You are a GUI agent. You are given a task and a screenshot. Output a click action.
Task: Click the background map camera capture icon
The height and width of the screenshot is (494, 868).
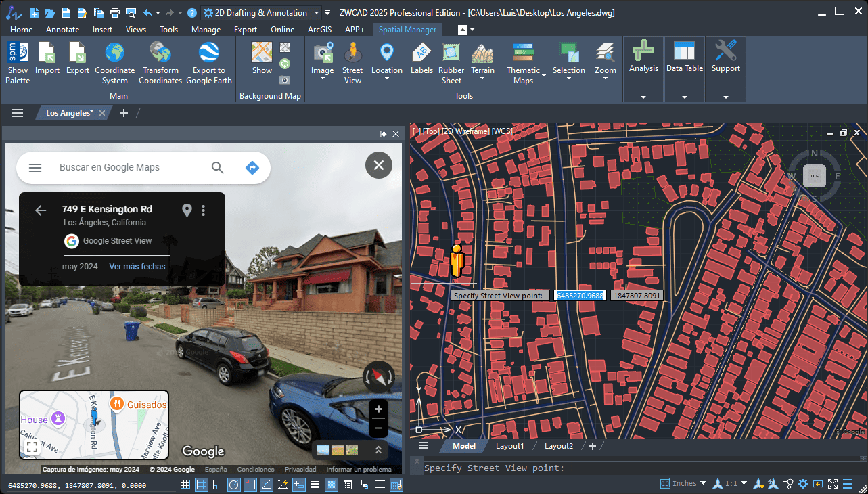285,80
